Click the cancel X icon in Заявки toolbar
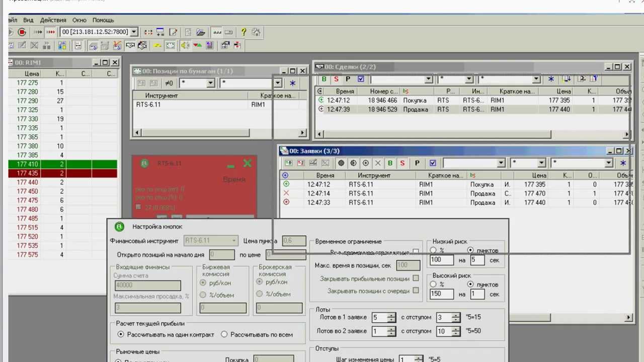The height and width of the screenshot is (362, 644). pos(378,163)
